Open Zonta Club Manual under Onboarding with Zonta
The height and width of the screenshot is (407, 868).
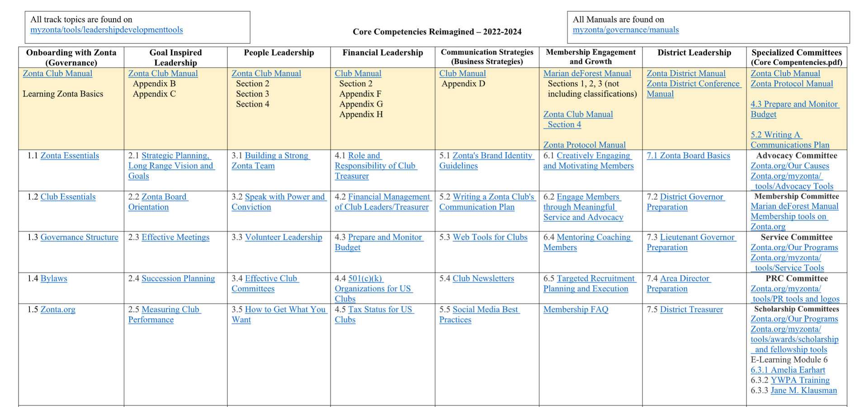pyautogui.click(x=57, y=74)
